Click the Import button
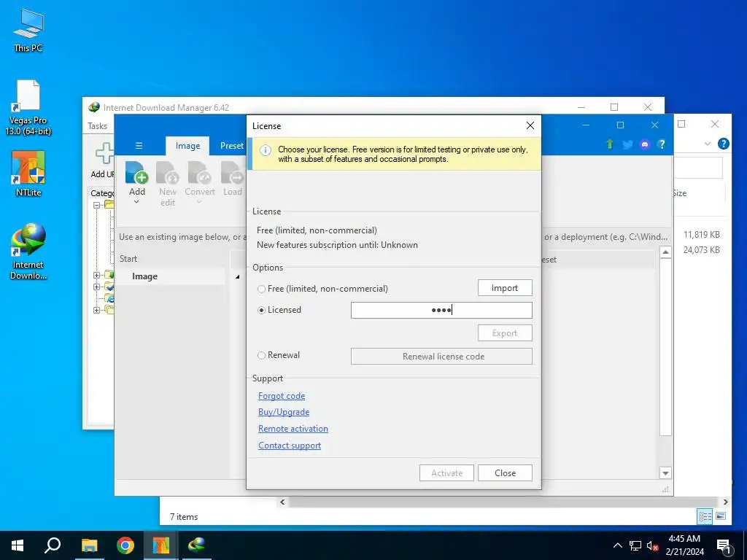The width and height of the screenshot is (747, 560). click(505, 287)
